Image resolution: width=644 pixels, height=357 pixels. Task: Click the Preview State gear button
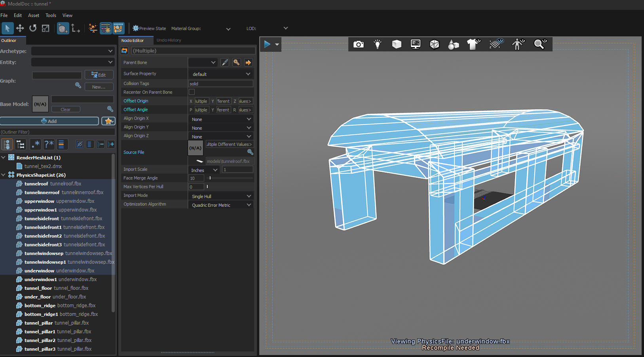[x=149, y=28]
